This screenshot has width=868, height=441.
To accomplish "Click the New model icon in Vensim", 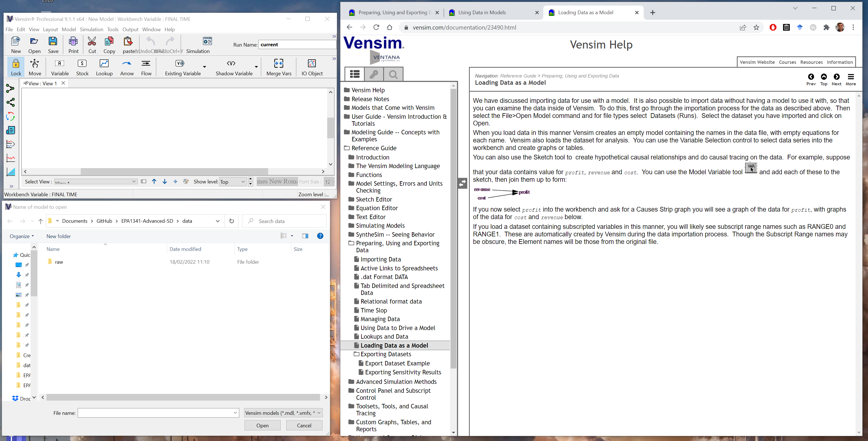I will [x=16, y=45].
